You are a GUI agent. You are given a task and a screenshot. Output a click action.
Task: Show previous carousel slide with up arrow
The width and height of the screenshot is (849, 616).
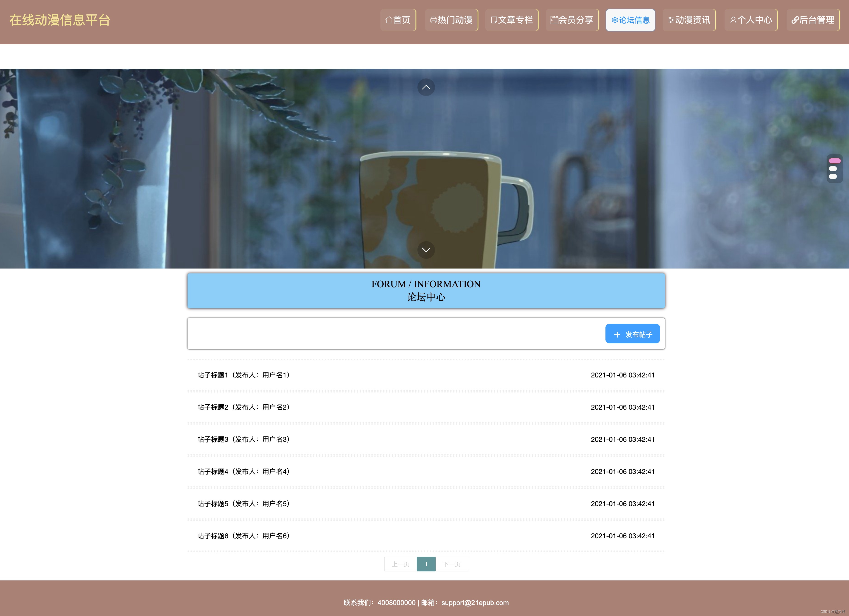[x=426, y=87]
